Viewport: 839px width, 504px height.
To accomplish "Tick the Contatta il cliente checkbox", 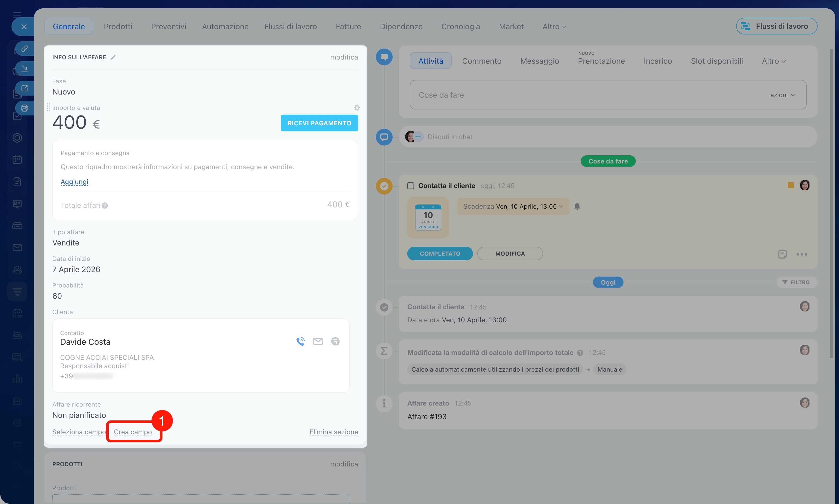I will (410, 186).
